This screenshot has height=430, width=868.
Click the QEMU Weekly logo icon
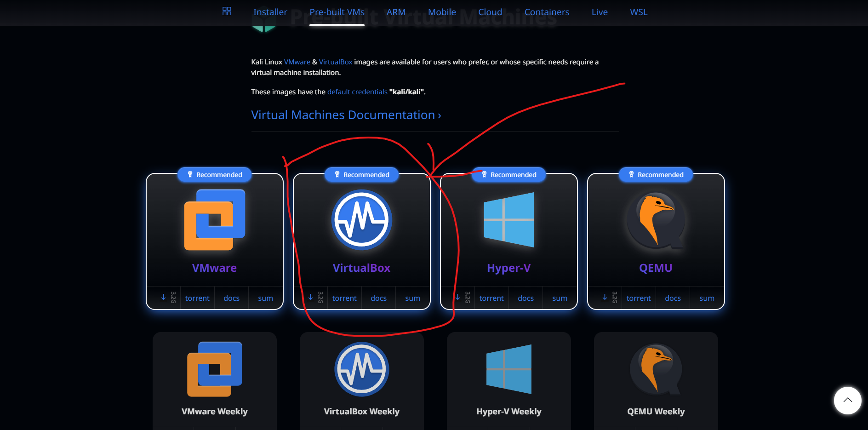(x=656, y=369)
